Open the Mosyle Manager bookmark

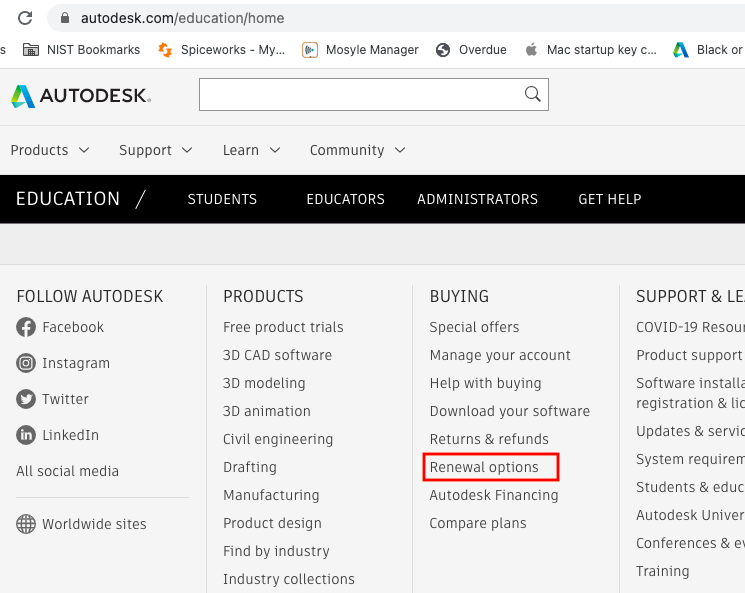coord(361,49)
